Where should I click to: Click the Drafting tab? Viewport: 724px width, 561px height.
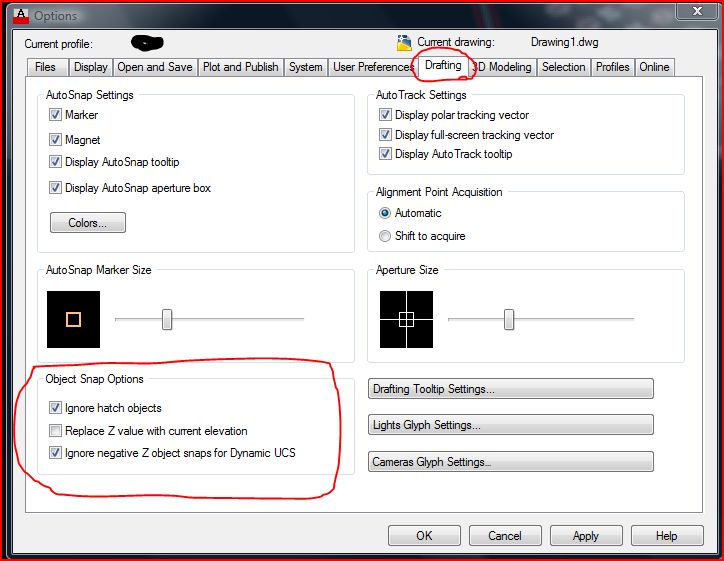(443, 65)
